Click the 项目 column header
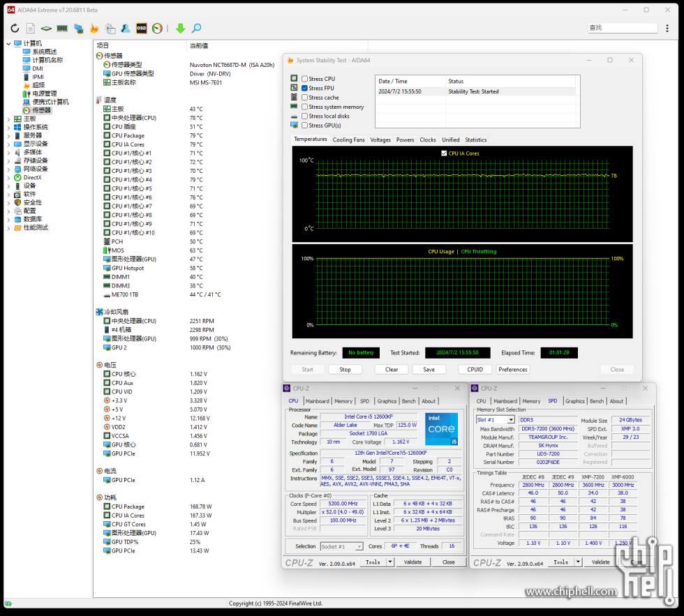 (x=103, y=45)
